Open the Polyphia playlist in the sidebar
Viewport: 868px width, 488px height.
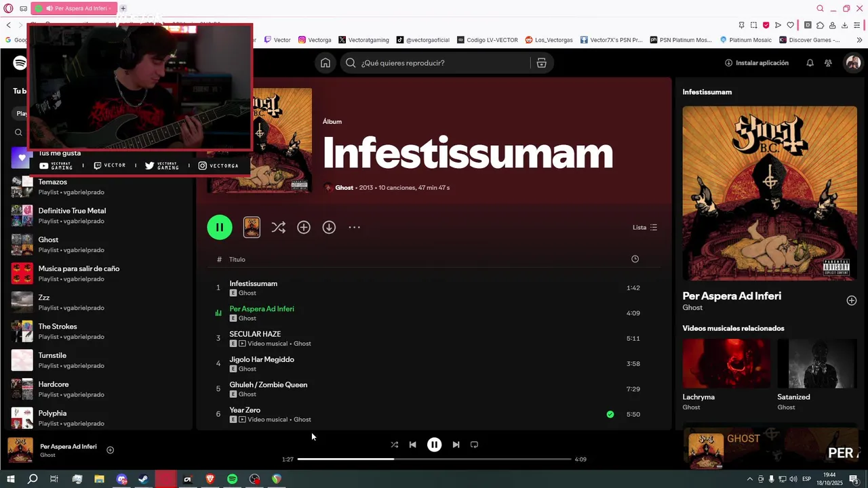coord(98,418)
